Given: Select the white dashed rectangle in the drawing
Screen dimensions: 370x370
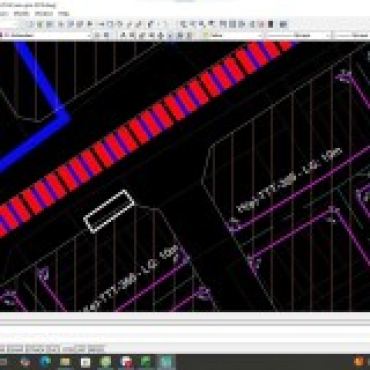Looking at the screenshot, I should (109, 211).
